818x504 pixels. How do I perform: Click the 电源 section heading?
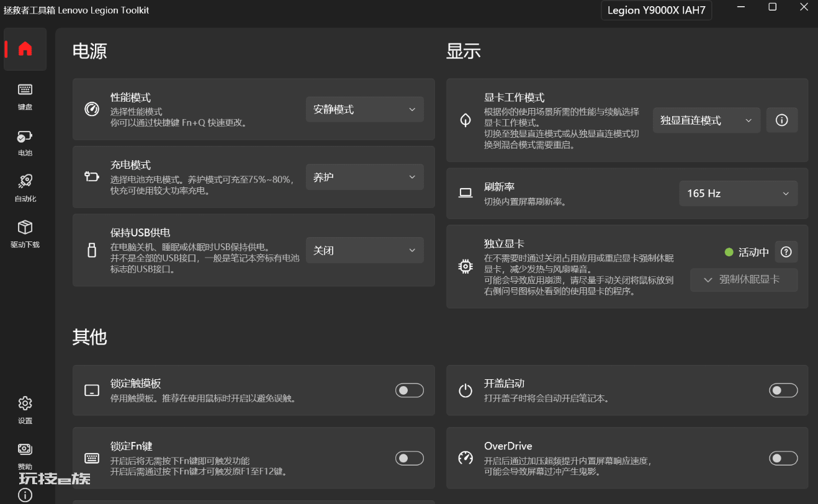(x=90, y=51)
